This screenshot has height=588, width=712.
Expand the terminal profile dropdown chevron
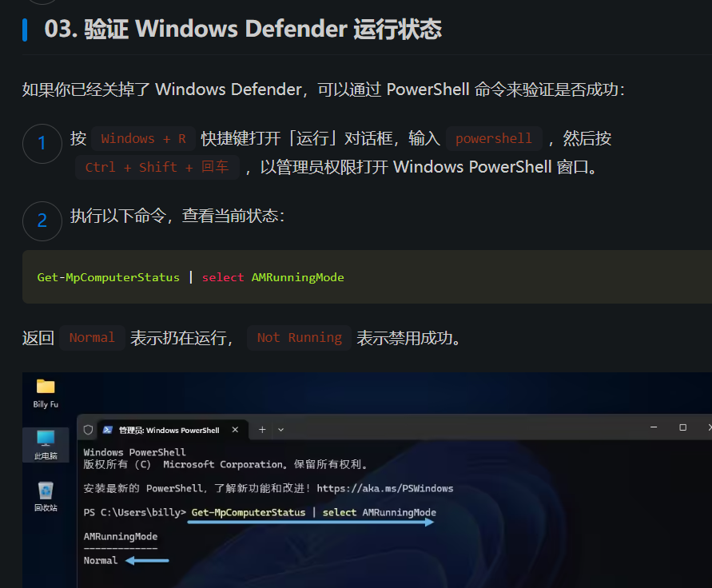click(280, 430)
